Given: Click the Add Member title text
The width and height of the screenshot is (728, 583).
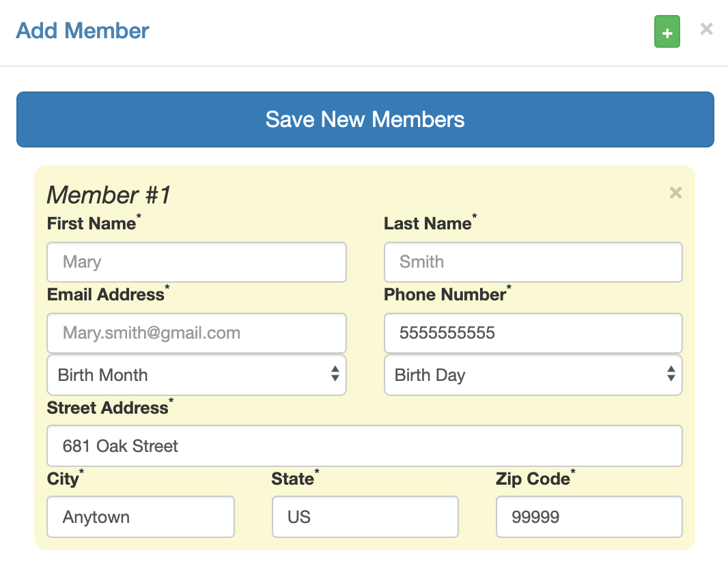Looking at the screenshot, I should coord(83,31).
